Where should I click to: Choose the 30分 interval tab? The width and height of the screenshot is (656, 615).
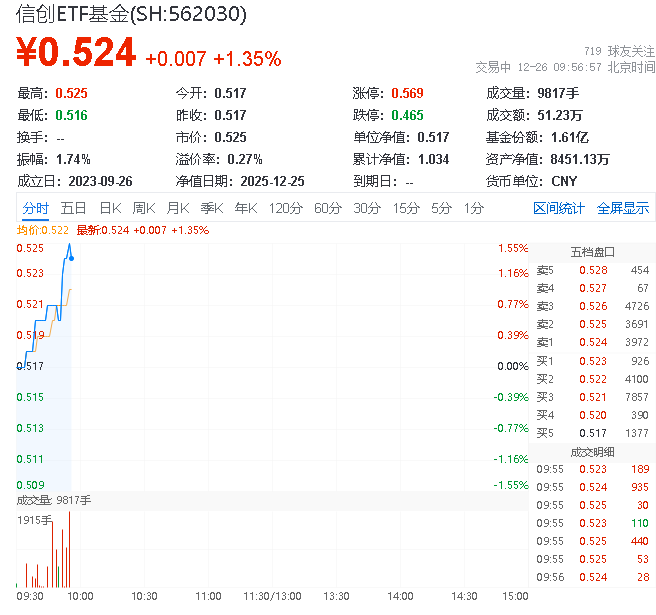367,208
